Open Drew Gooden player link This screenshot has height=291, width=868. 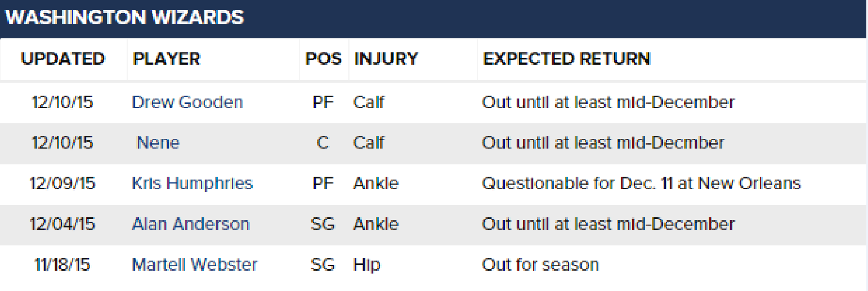[x=187, y=102]
